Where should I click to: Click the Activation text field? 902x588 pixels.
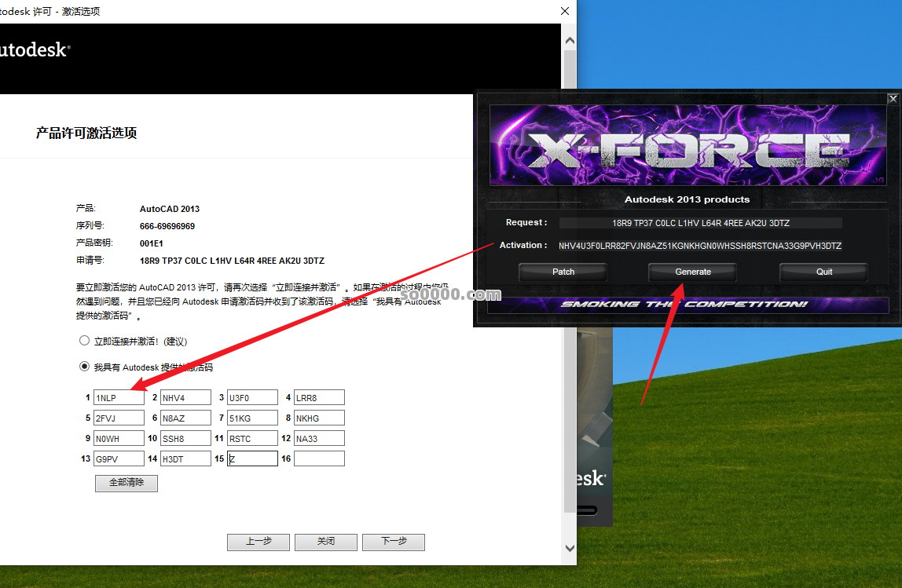point(699,246)
